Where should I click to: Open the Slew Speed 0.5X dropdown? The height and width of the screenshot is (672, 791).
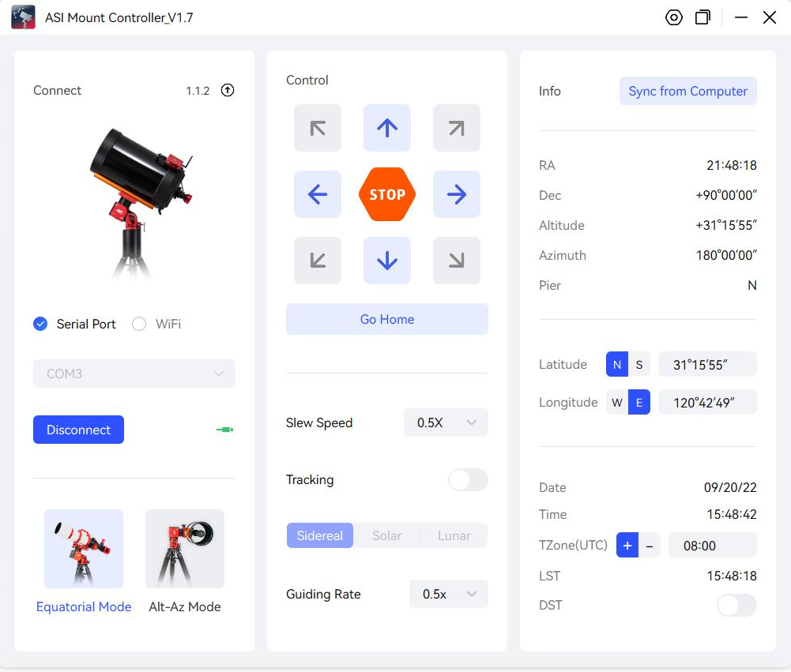click(x=446, y=422)
